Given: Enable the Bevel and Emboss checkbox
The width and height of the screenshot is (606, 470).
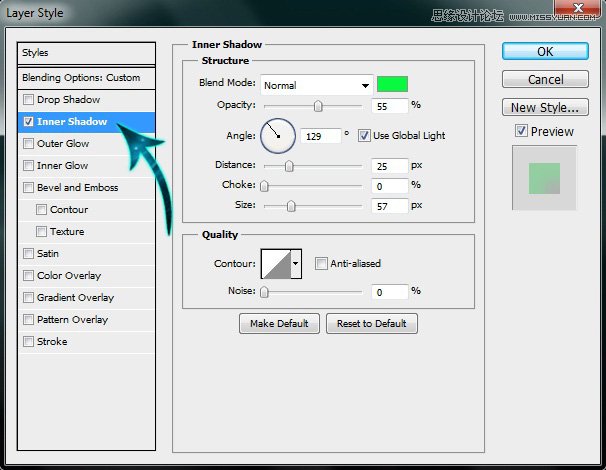Looking at the screenshot, I should (28, 187).
